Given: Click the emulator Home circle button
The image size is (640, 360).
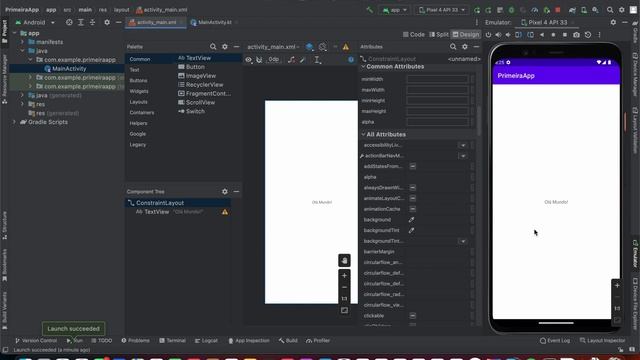Looking at the screenshot, I should pos(553,35).
